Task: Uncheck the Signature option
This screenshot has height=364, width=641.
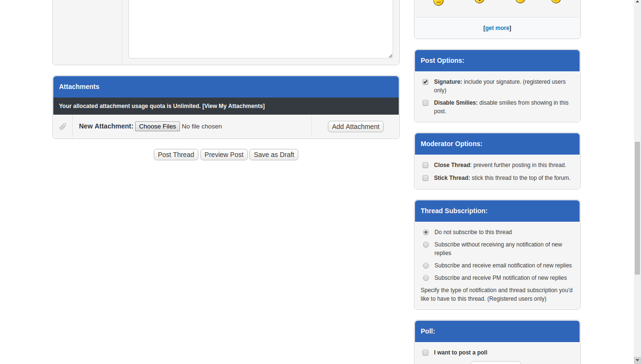Action: coord(425,82)
